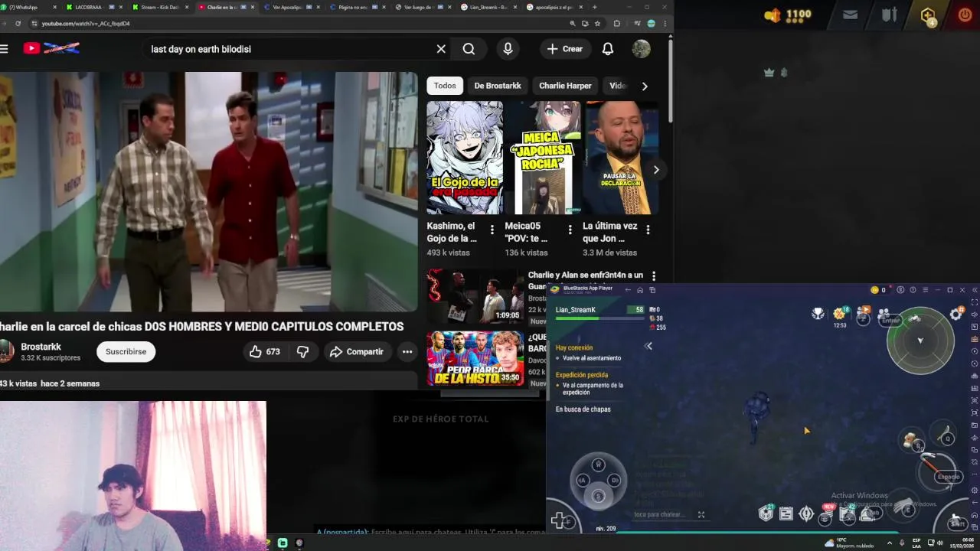Open the game settings gear

coord(956,314)
